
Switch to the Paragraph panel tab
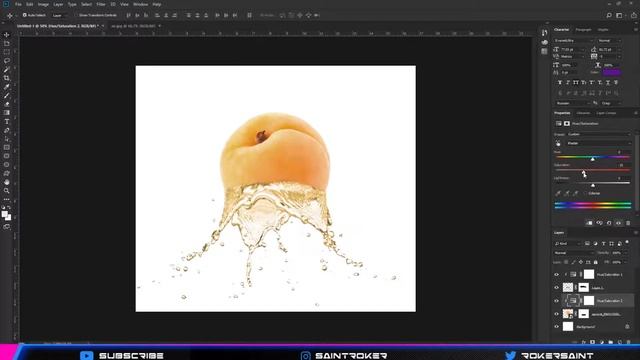pyautogui.click(x=583, y=30)
